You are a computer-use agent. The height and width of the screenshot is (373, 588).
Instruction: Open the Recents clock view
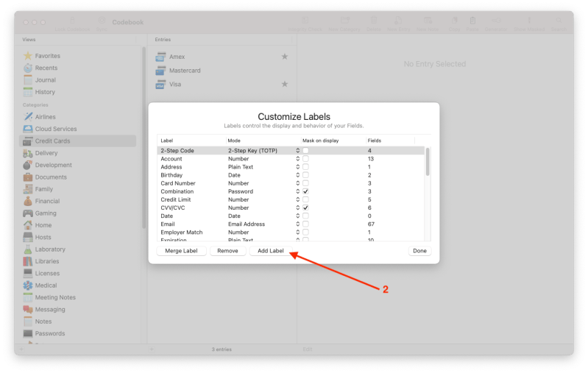[28, 68]
